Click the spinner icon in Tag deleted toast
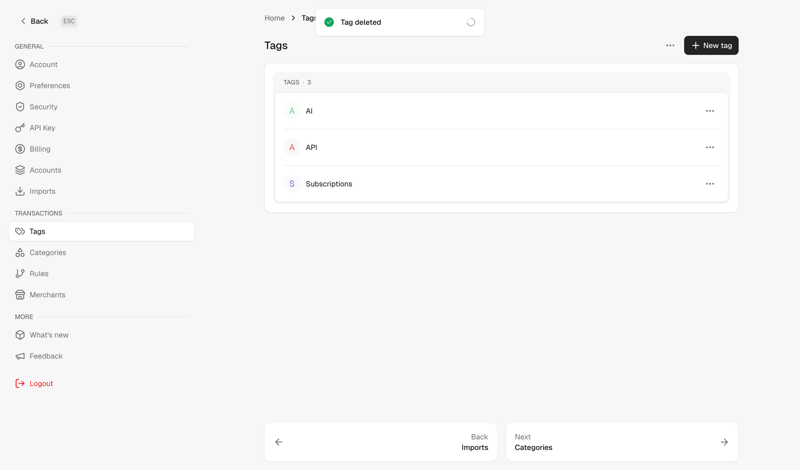 (470, 22)
